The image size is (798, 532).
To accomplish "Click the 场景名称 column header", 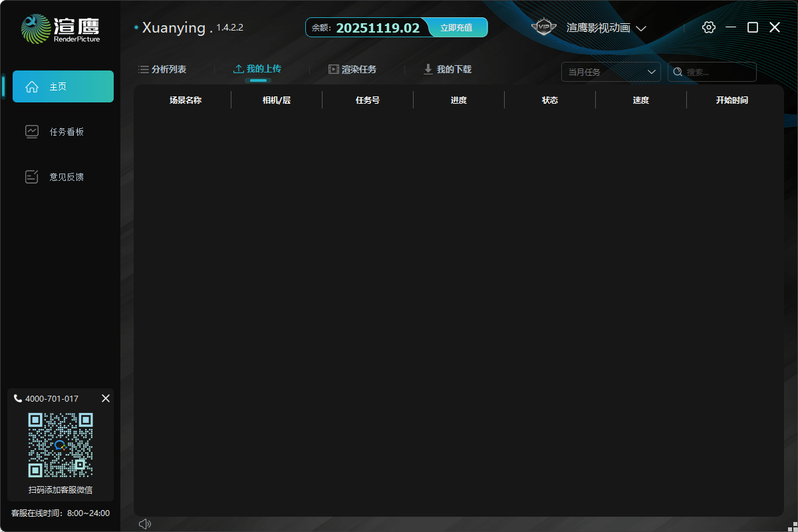I will [x=185, y=100].
